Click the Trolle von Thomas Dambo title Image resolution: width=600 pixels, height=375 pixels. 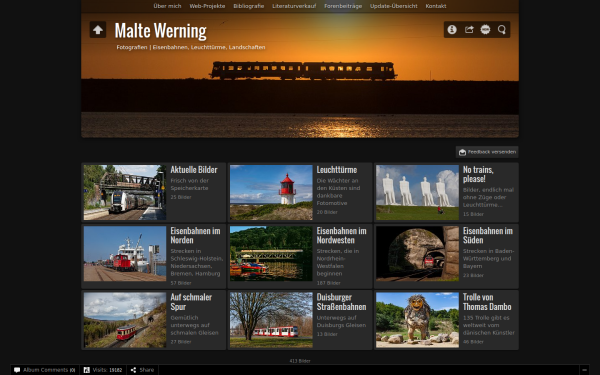coord(487,302)
